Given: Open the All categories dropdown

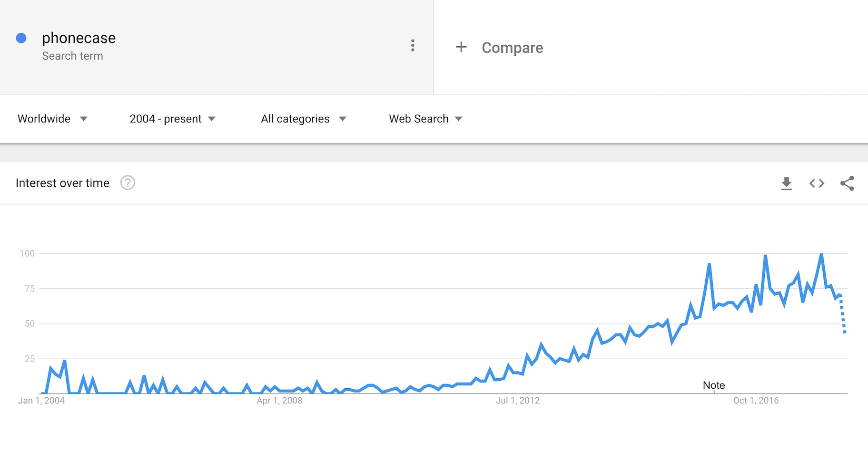Looking at the screenshot, I should click(x=303, y=119).
